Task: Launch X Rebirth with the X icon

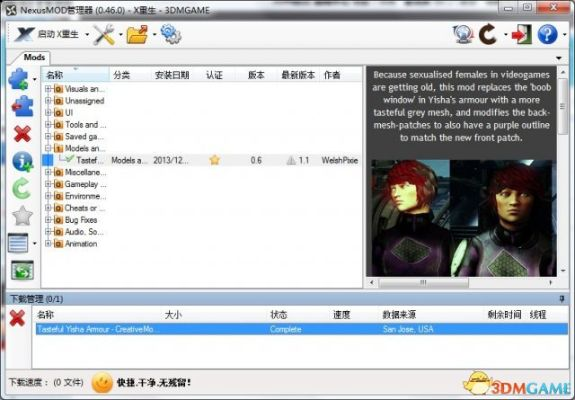Action: coord(24,34)
